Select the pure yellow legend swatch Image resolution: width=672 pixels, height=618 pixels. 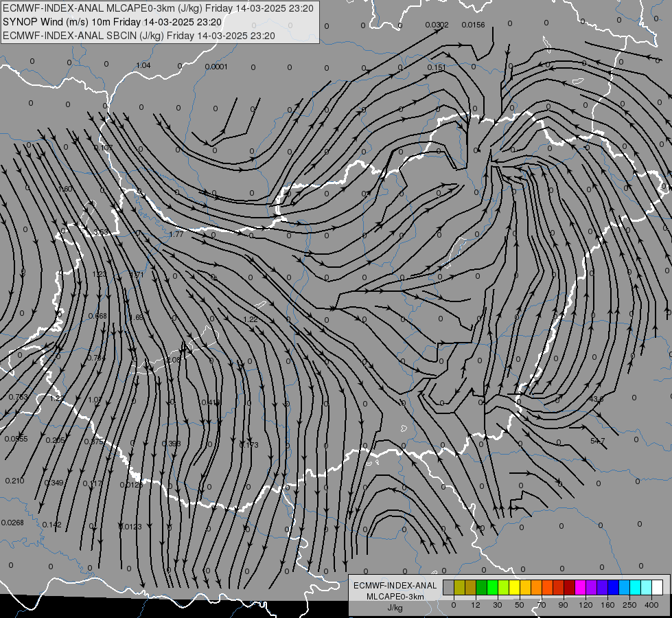[x=515, y=587]
